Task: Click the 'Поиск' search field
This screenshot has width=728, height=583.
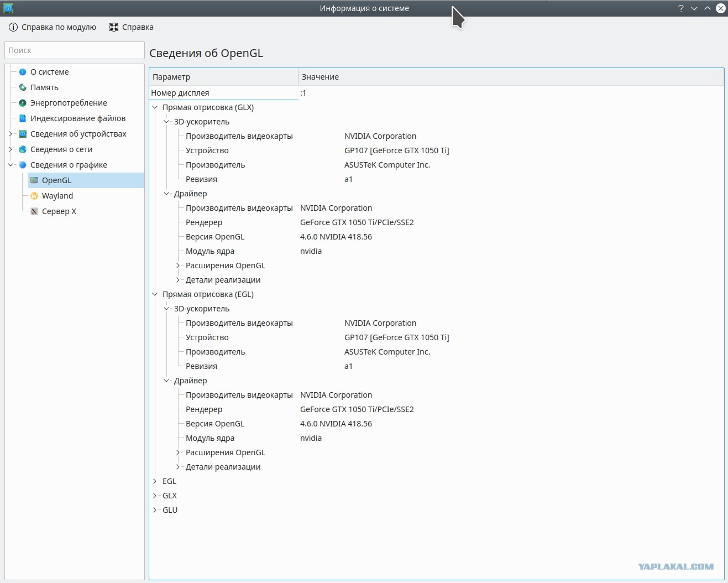Action: click(75, 50)
